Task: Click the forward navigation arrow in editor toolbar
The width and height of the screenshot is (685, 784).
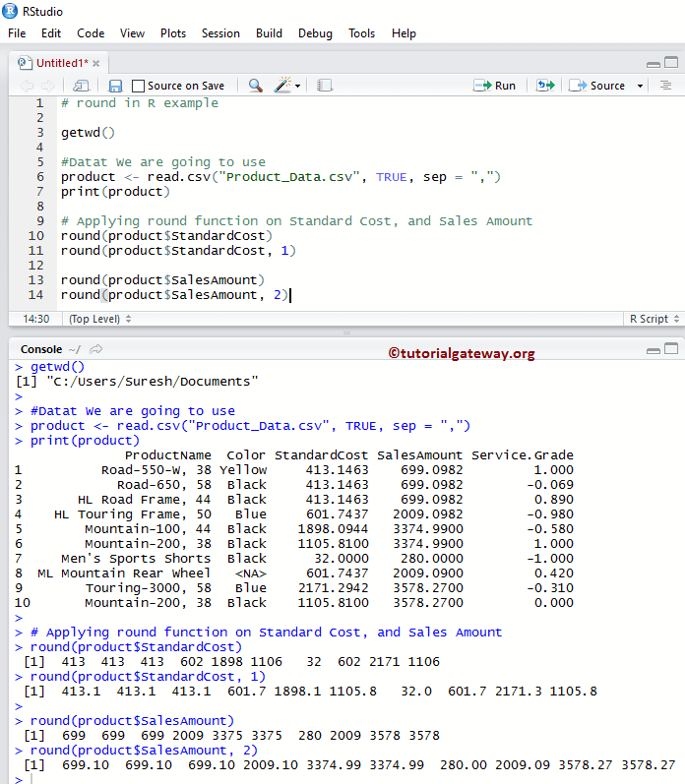Action: 48,86
